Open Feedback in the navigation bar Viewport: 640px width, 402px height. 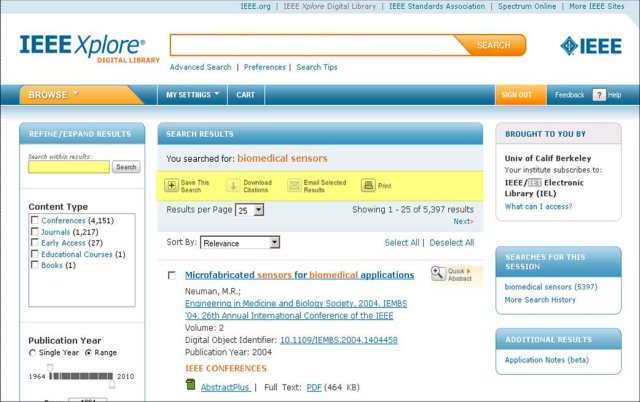point(569,95)
